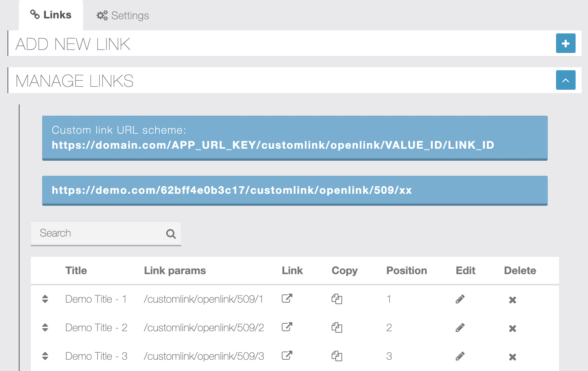Copy the link for Demo Title - 1
The height and width of the screenshot is (371, 588).
click(x=337, y=299)
